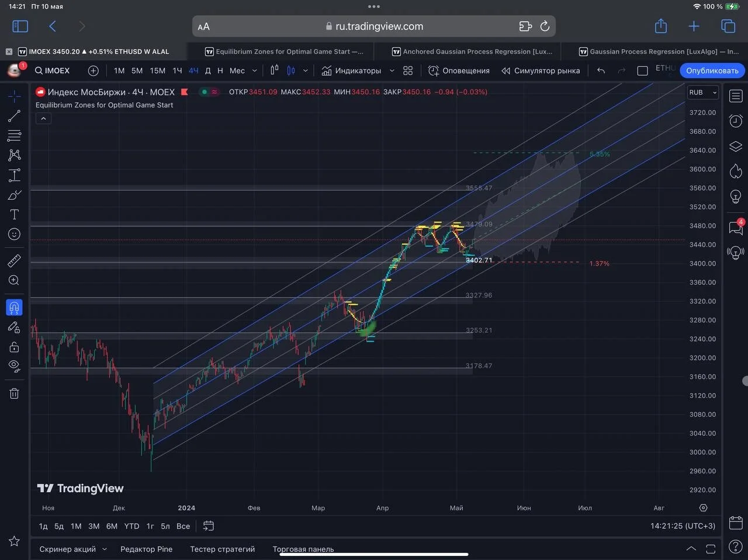
Task: Open the favorites star toolbar
Action: [14, 541]
